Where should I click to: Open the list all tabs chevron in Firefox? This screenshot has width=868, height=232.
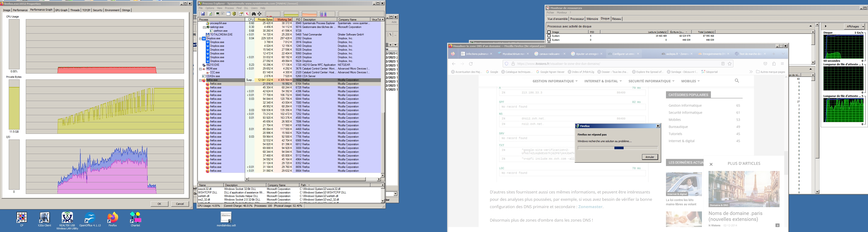click(783, 54)
